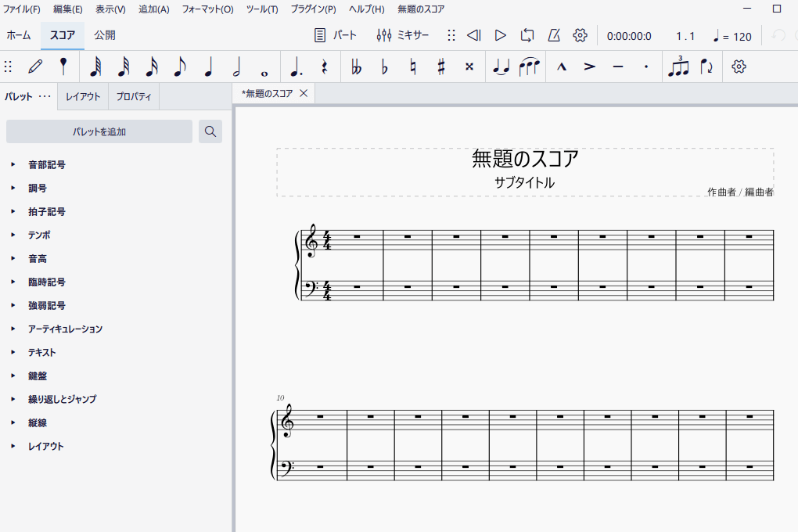The image size is (798, 532).
Task: Expand the 音部記号 palette
Action: click(x=47, y=165)
